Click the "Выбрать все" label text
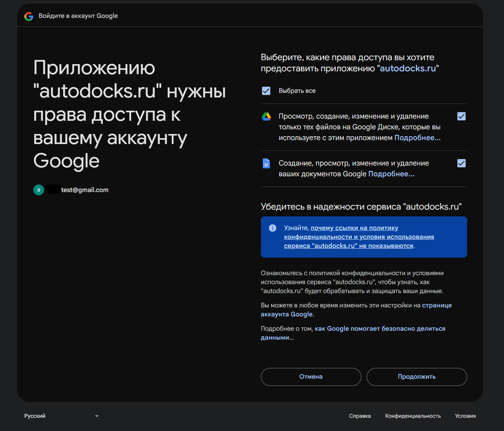This screenshot has height=431, width=504. (x=297, y=91)
